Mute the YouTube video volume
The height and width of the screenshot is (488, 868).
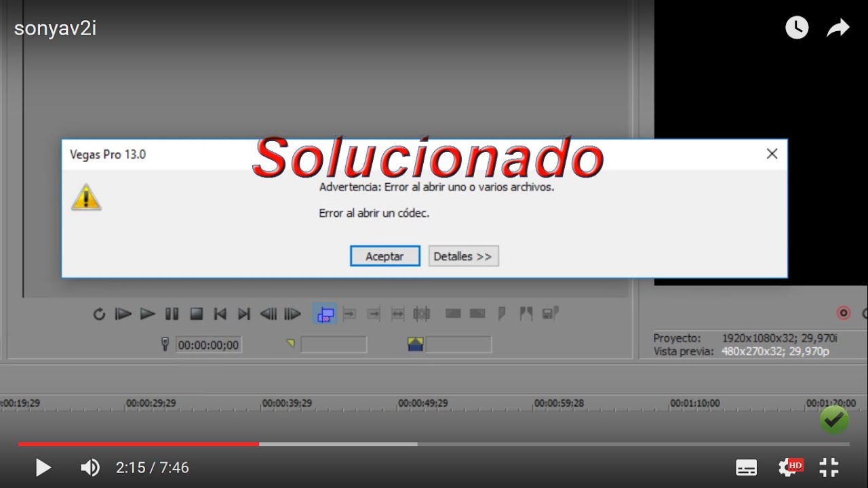point(90,468)
